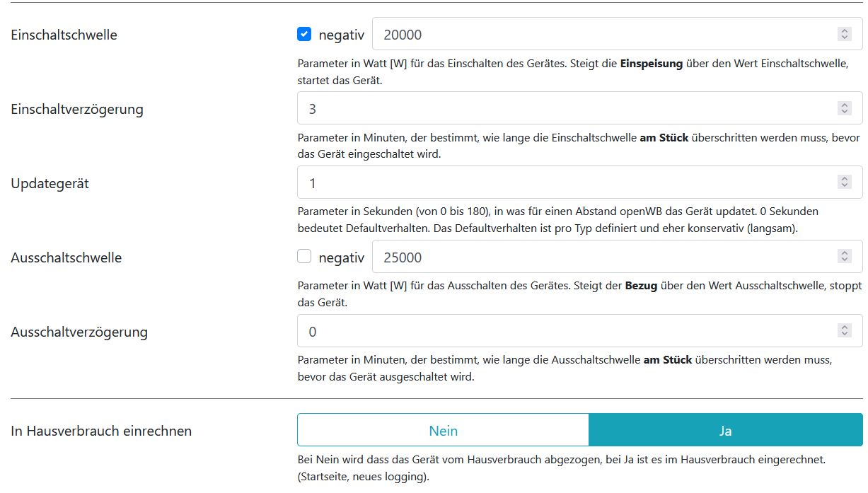Select Ja for In Hausverbrauch einrechnen
868x493 pixels.
[x=725, y=431]
